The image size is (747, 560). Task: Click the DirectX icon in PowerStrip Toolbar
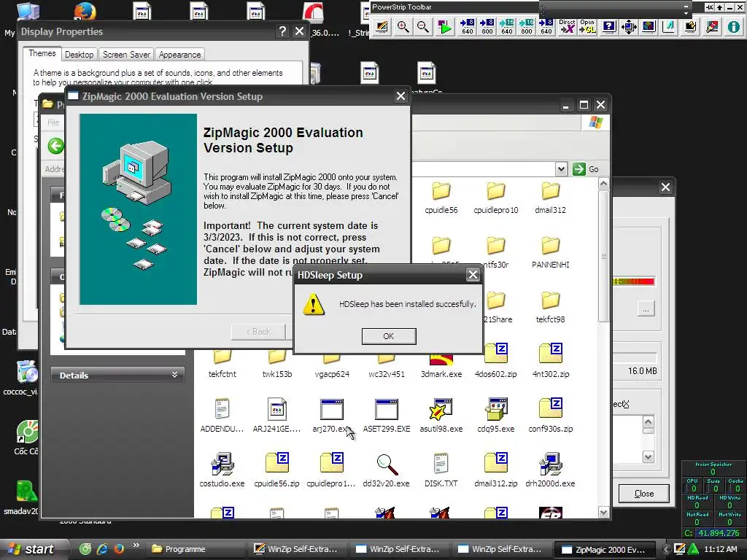[567, 27]
